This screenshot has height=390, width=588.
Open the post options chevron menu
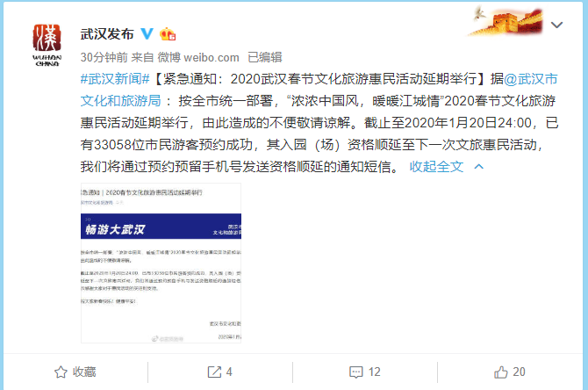click(x=556, y=25)
